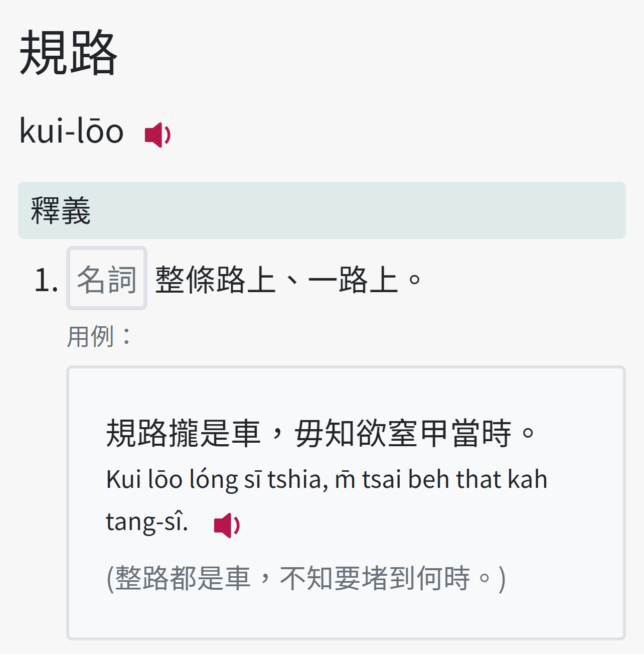644x654 pixels.
Task: Click the character 規 in the headword
Action: click(44, 53)
